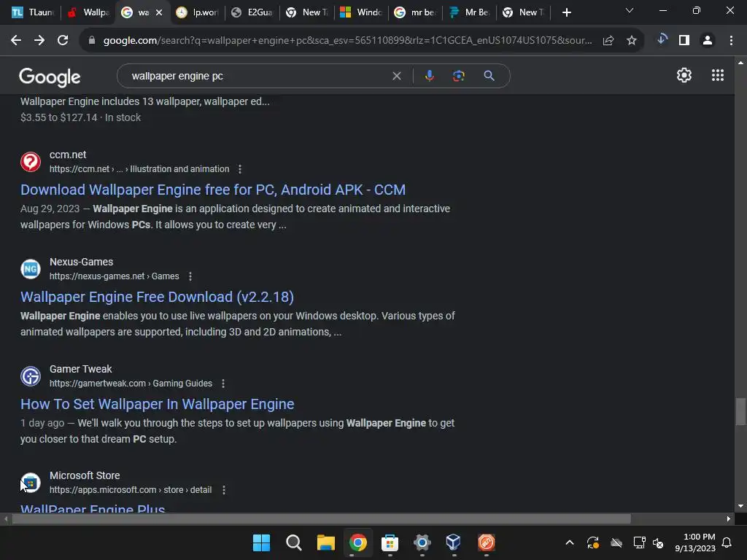This screenshot has height=560, width=747.
Task: Open the taskbar clock showing 1:00 PM
Action: click(695, 542)
